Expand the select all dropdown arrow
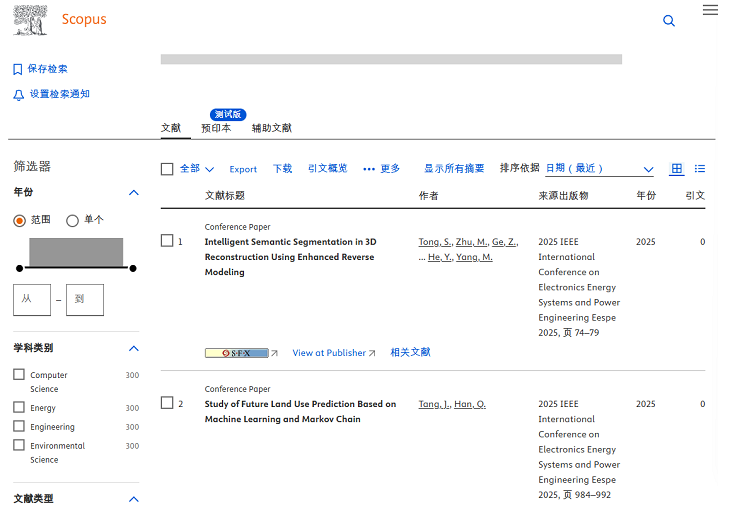Screen dimensions: 729x508 [x=208, y=169]
